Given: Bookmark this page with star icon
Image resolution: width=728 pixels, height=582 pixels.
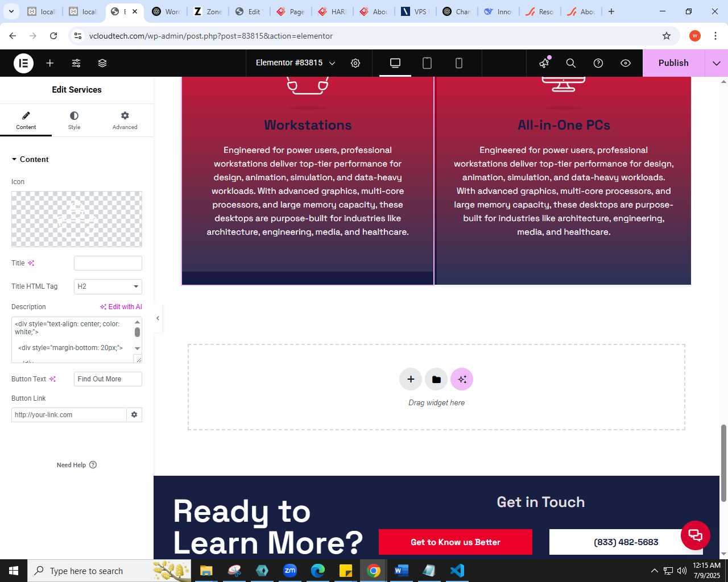Looking at the screenshot, I should coord(667,36).
